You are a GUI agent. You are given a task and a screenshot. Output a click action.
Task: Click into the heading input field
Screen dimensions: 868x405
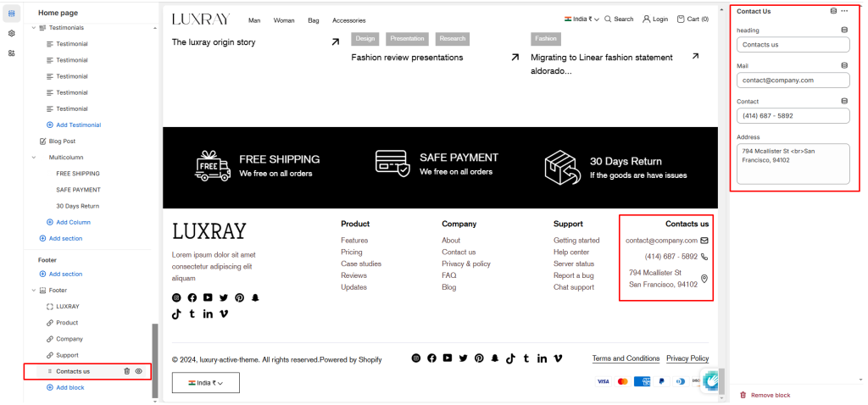(793, 45)
